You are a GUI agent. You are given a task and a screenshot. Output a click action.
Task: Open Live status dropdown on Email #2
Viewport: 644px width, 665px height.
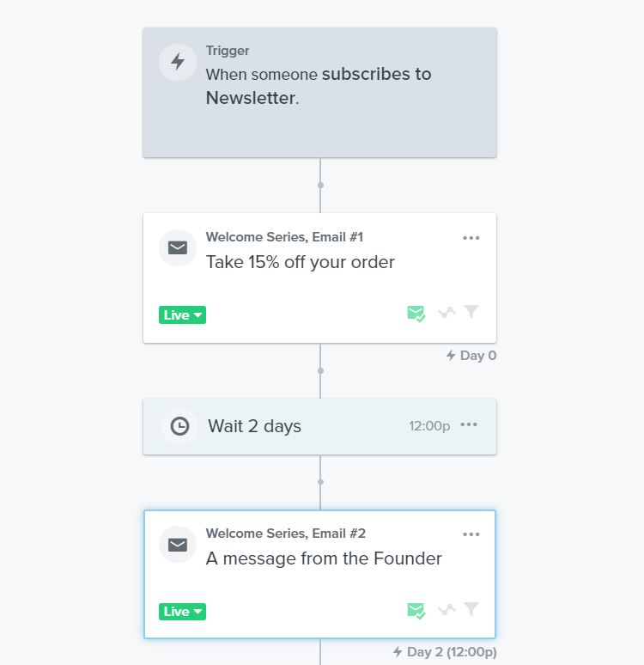pyautogui.click(x=182, y=612)
